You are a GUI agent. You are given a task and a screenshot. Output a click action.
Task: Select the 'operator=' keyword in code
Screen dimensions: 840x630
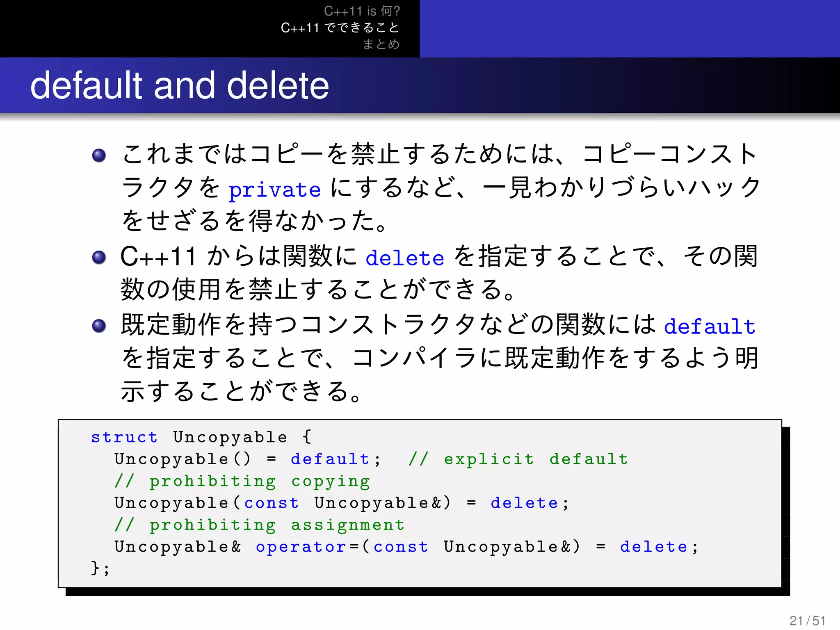(307, 547)
